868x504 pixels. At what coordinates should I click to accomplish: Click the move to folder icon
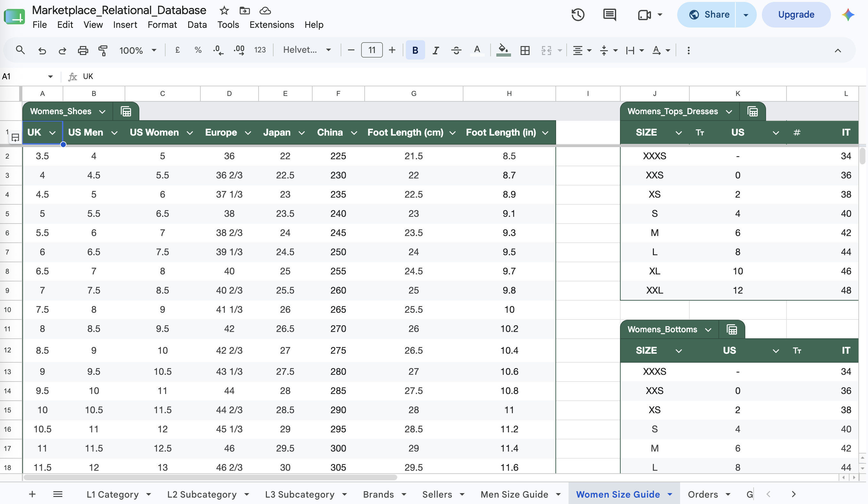tap(244, 10)
